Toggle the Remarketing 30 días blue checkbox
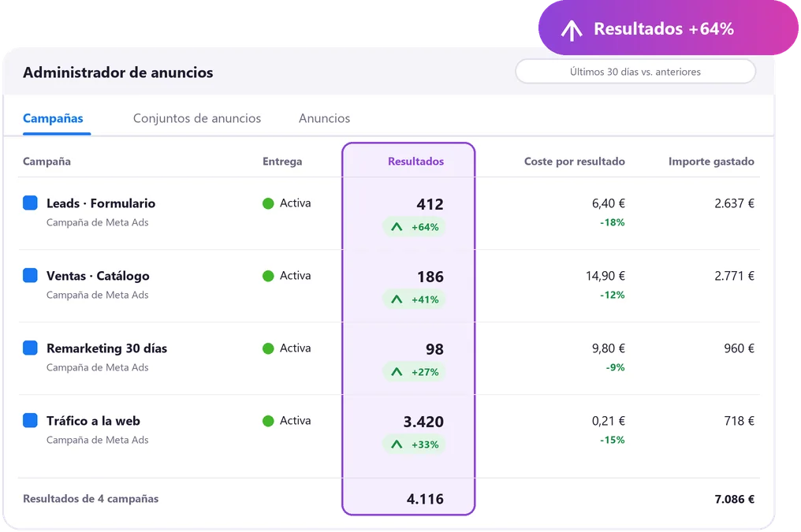Viewport: 801px width, 532px height. 30,348
